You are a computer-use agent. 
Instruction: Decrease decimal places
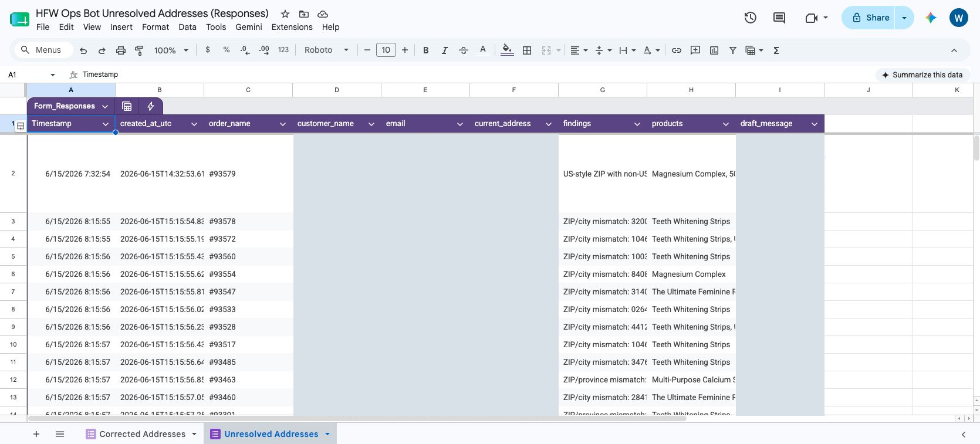point(245,50)
